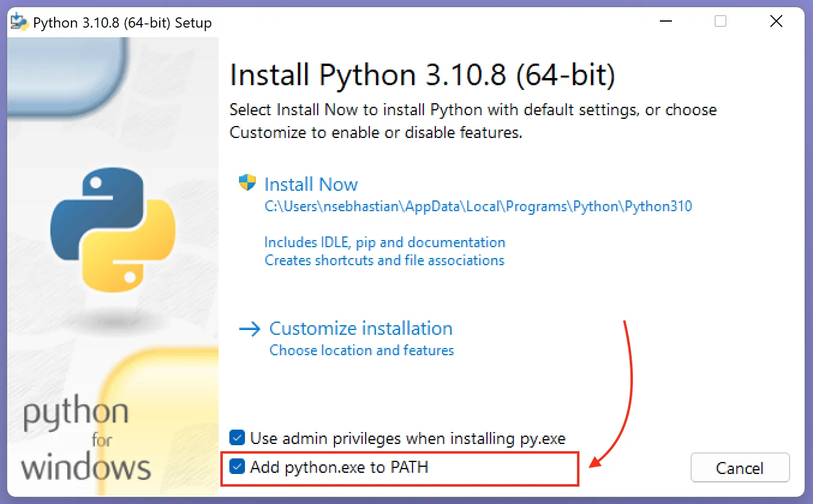Toggle Add python.exe to PATH checkbox
Screen dimensions: 813x504
(238, 466)
